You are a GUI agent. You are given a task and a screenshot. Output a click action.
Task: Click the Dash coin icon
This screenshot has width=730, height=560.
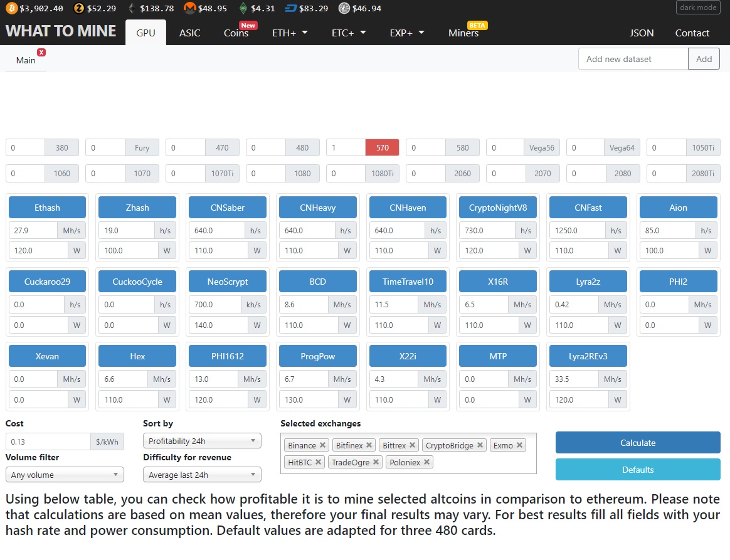291,8
